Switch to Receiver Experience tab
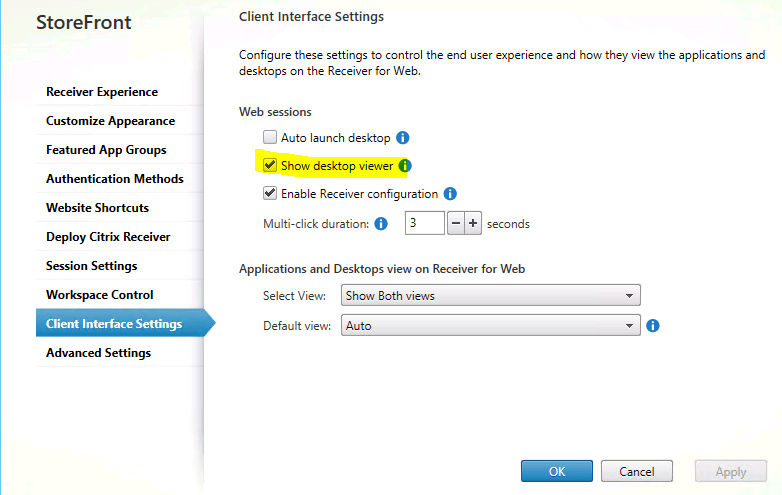Screen dimensions: 782x495 click(102, 92)
